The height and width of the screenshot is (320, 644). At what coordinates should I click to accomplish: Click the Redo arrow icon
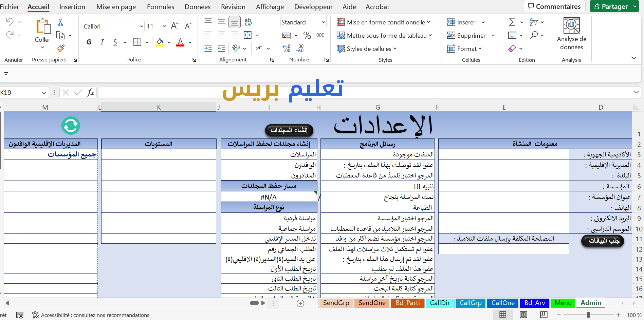point(10,35)
